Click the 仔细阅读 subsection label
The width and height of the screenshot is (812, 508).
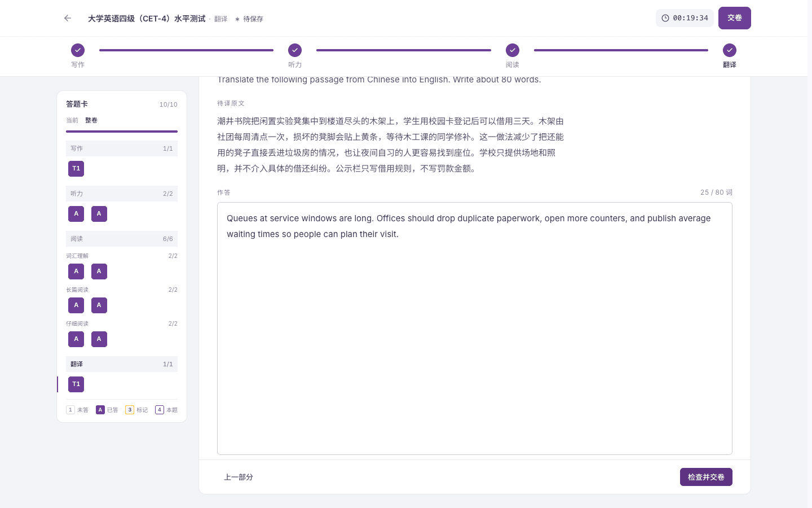77,324
